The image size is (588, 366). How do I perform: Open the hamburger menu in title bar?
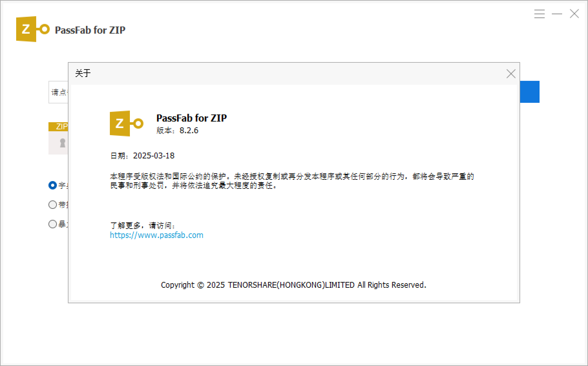[x=539, y=14]
